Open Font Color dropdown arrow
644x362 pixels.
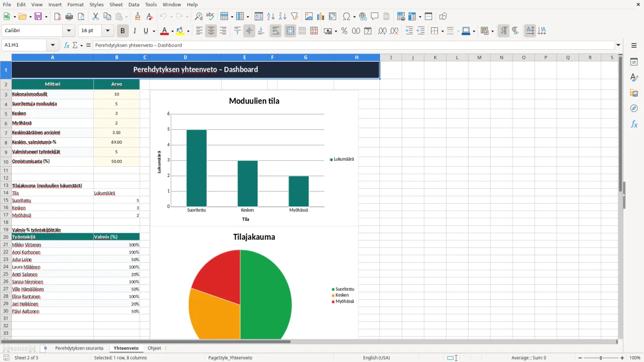point(172,31)
